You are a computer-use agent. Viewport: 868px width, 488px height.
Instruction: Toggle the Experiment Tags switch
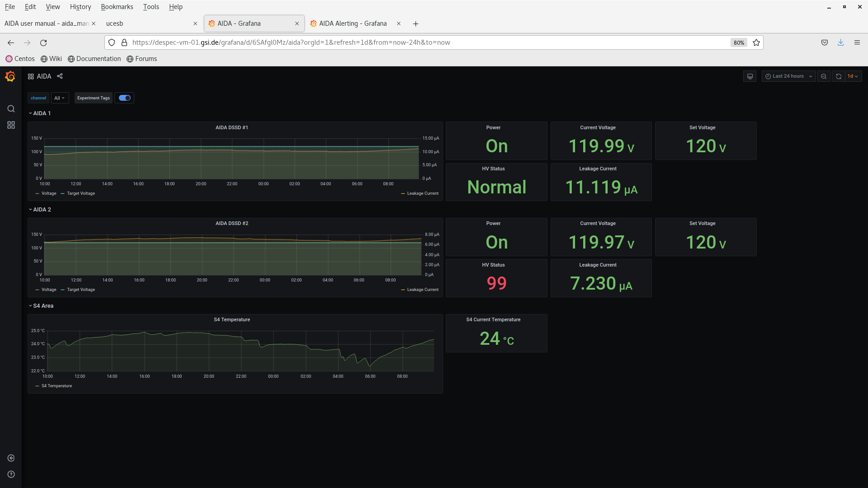[124, 98]
